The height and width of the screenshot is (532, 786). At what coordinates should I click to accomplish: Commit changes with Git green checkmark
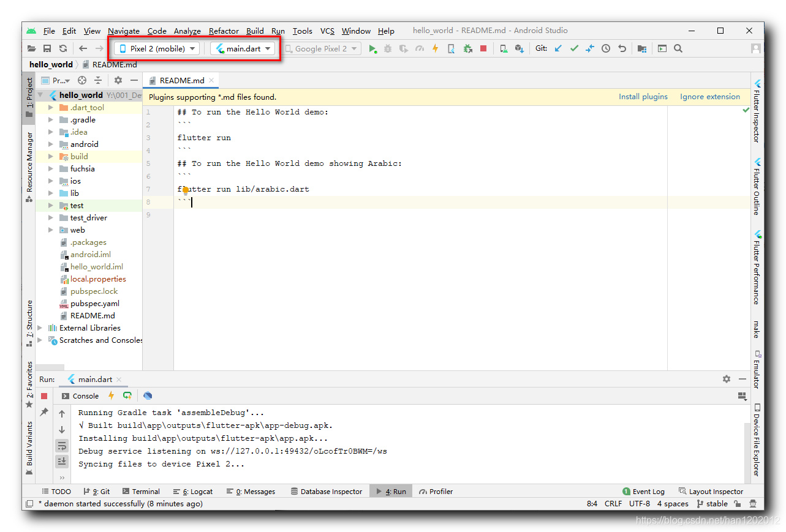(574, 48)
